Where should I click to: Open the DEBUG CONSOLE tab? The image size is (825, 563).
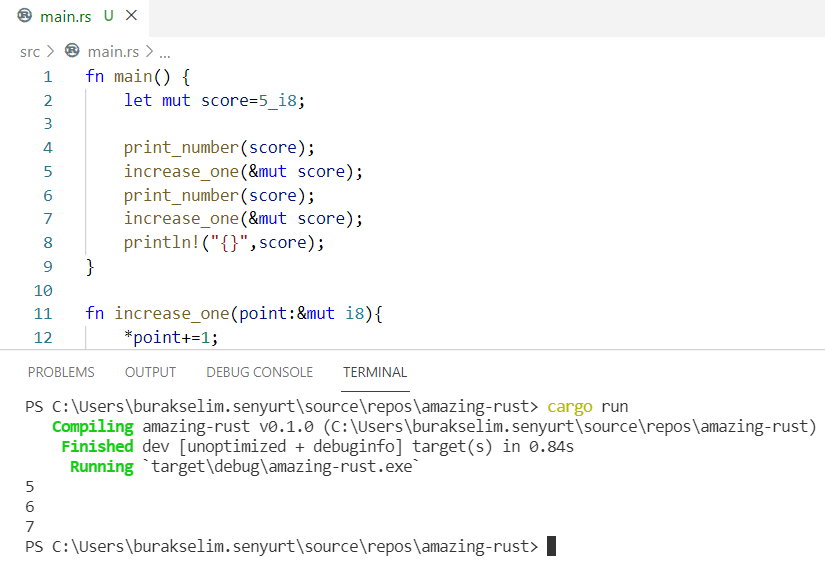pyautogui.click(x=259, y=372)
